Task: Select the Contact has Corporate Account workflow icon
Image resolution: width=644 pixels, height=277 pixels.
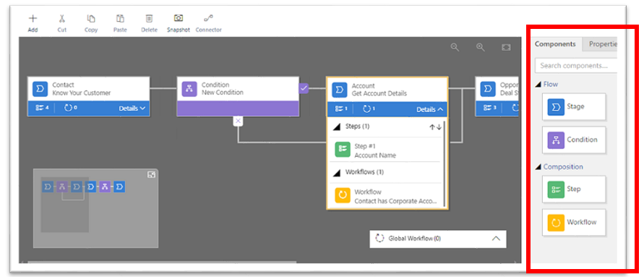Action: (x=342, y=196)
